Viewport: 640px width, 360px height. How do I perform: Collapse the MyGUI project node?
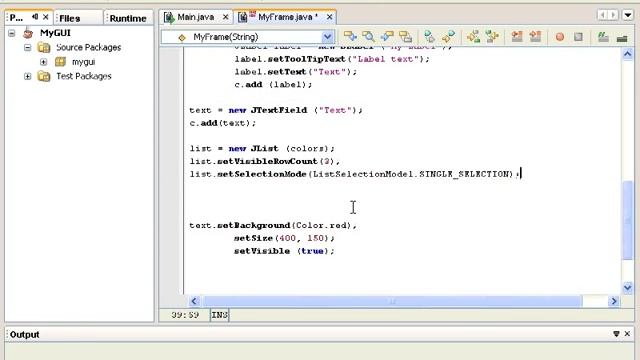click(x=12, y=33)
